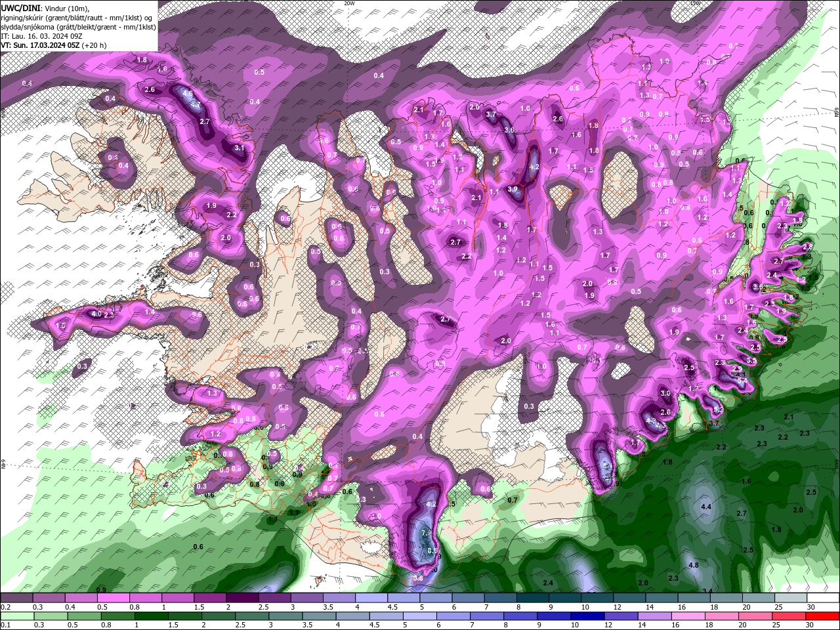
Task: Select the light blue 4 mm snow swatch
Action: pyautogui.click(x=371, y=597)
